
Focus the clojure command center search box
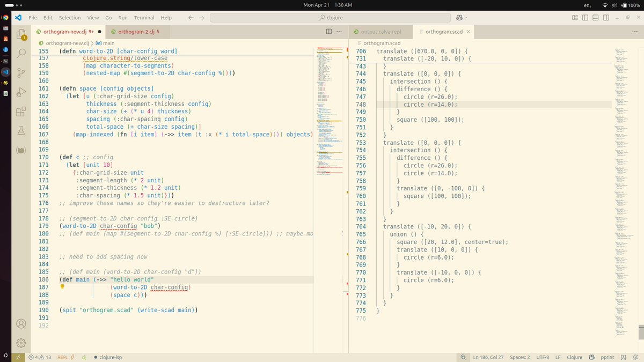tap(331, 18)
